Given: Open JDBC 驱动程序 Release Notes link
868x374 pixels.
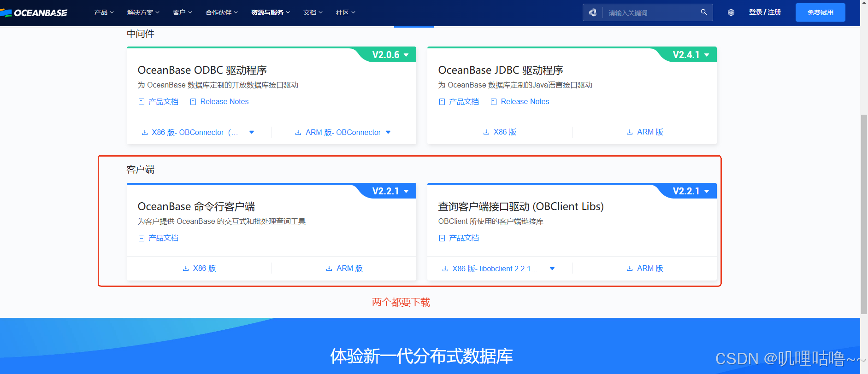Looking at the screenshot, I should [x=525, y=102].
